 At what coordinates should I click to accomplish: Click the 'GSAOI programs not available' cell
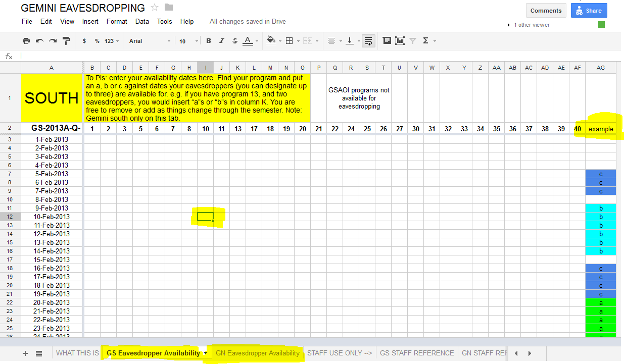pos(359,98)
